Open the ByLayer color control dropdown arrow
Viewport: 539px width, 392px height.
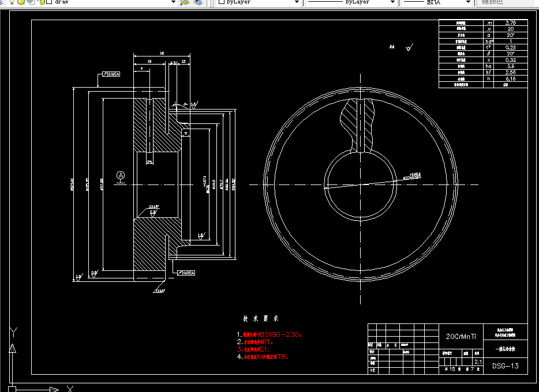[x=297, y=2]
